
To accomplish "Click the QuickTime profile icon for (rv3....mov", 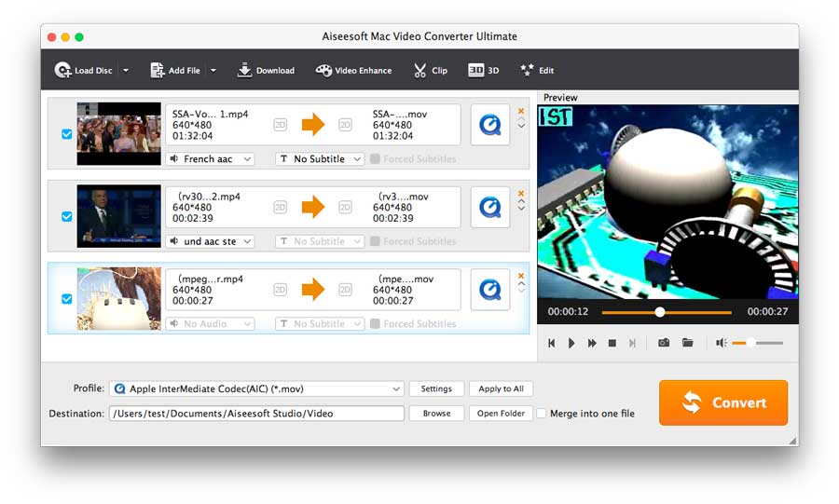I will (x=490, y=207).
